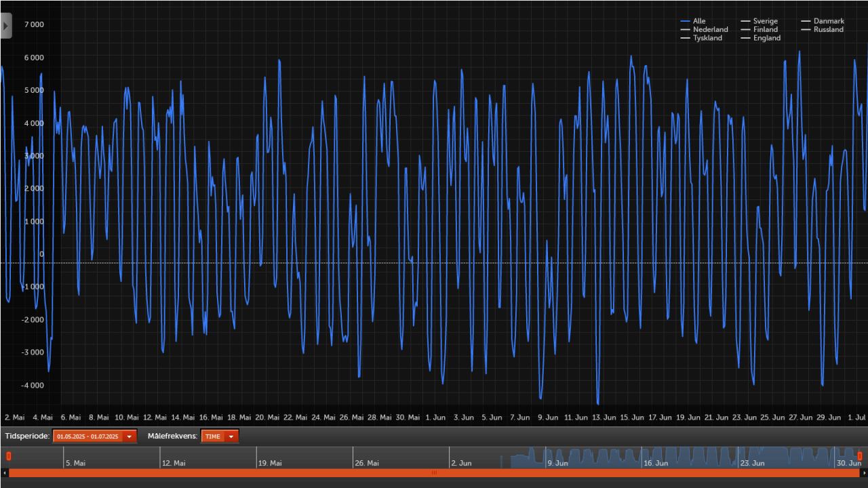Image resolution: width=868 pixels, height=488 pixels.
Task: Click the legend line marker for Nederland
Action: click(685, 29)
